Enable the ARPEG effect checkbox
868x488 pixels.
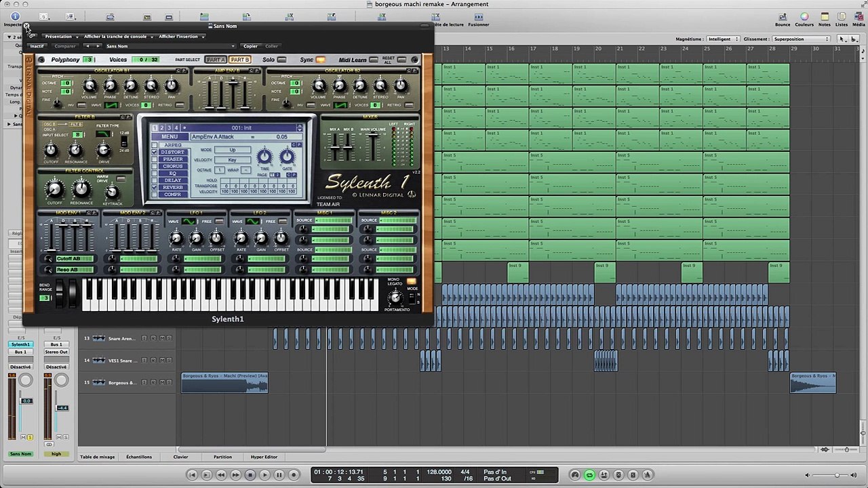click(155, 145)
